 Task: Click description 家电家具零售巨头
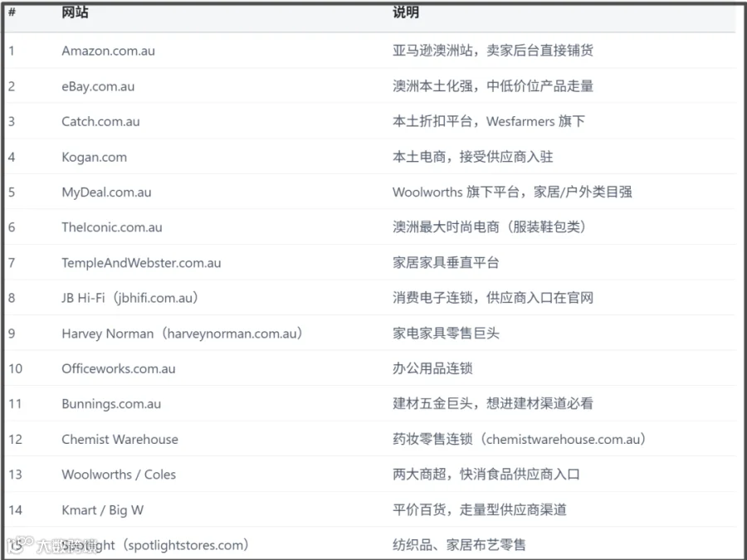click(x=446, y=333)
